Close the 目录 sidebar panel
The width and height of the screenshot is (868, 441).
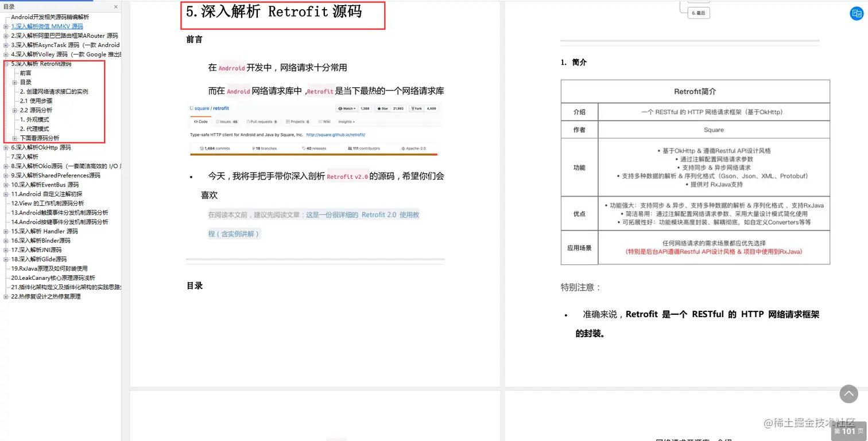point(115,7)
